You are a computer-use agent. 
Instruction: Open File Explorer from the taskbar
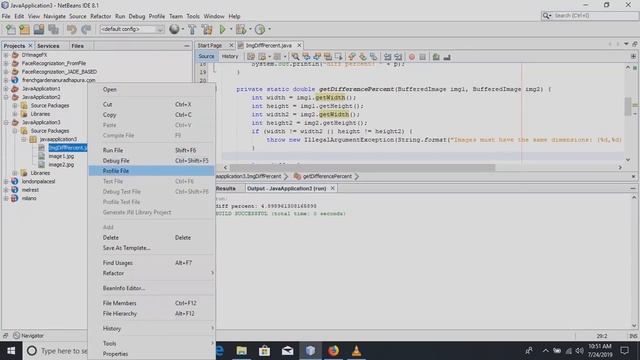pos(242,351)
